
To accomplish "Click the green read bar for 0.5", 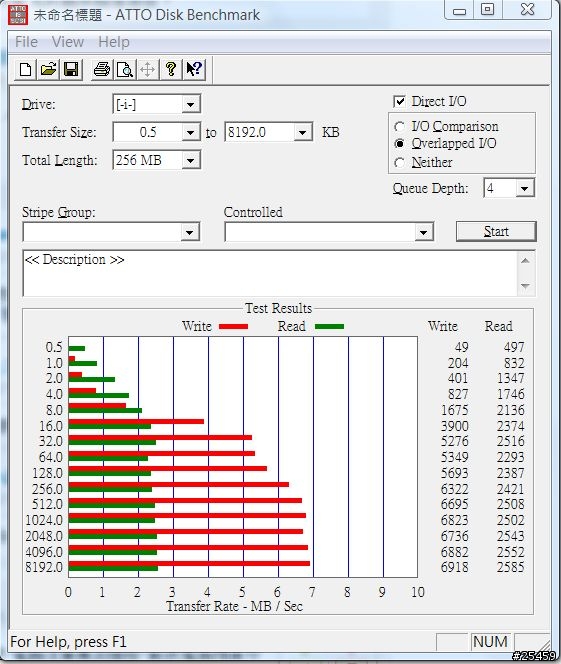I will click(77, 349).
